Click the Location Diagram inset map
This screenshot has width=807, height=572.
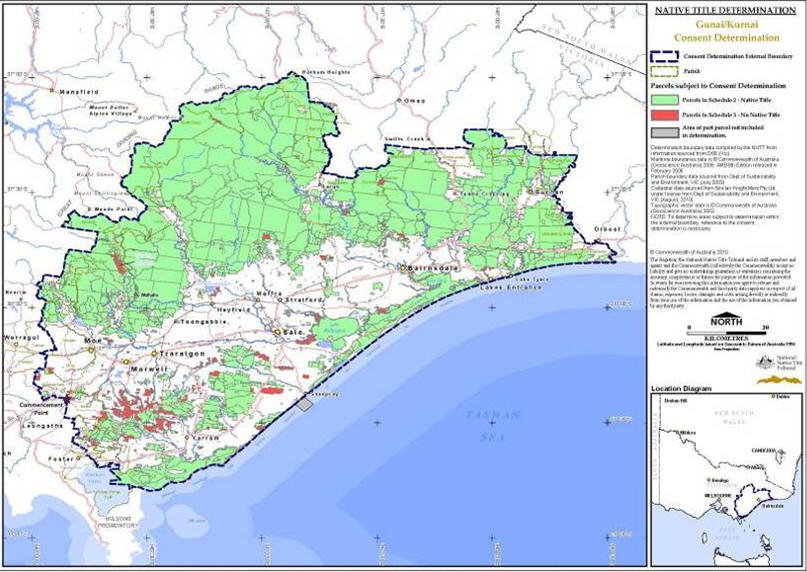726,479
